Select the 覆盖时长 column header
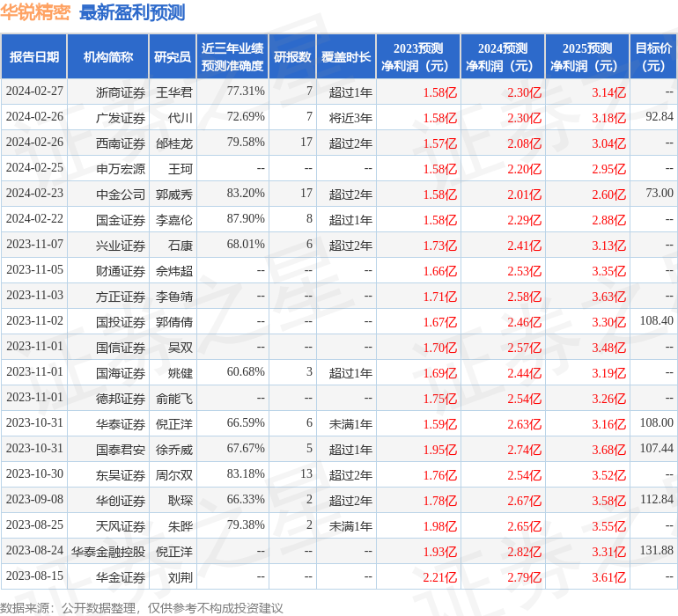678x616 pixels. click(346, 56)
